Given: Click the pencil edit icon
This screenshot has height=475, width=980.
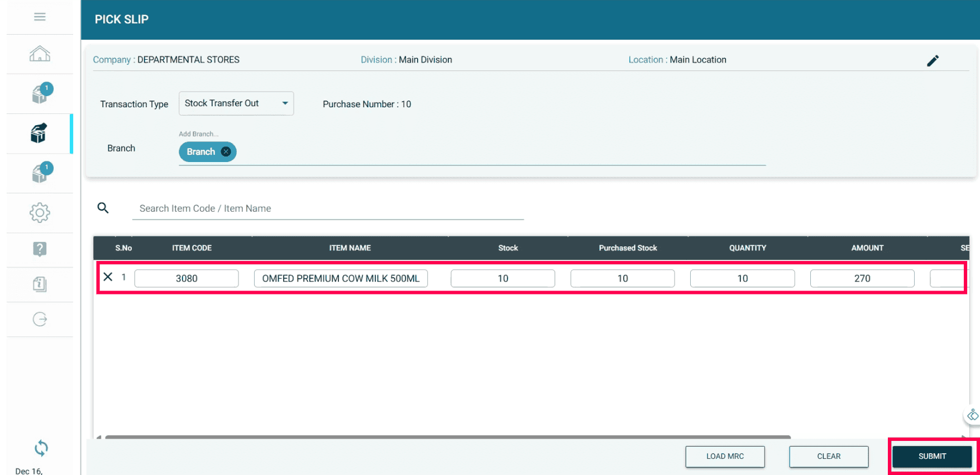Looking at the screenshot, I should tap(933, 60).
